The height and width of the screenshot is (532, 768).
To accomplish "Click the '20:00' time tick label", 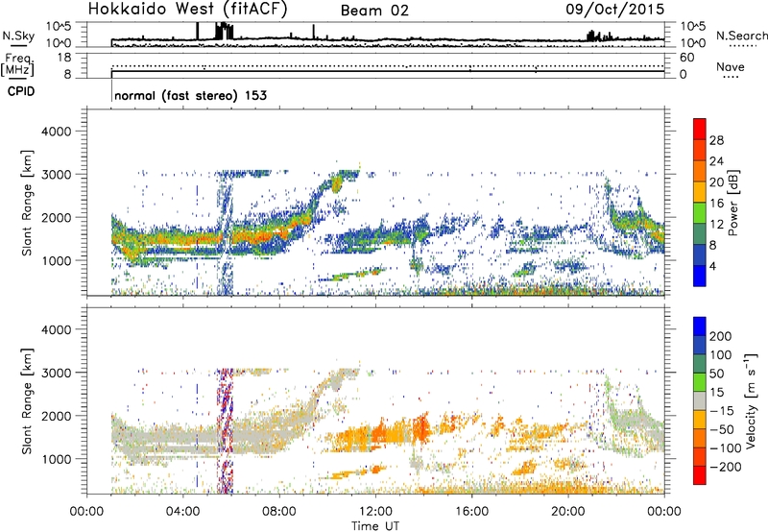I will [x=568, y=512].
